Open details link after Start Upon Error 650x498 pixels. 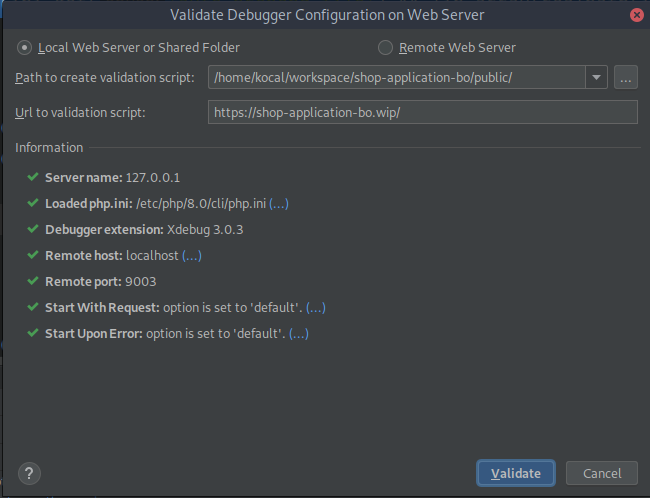click(298, 333)
